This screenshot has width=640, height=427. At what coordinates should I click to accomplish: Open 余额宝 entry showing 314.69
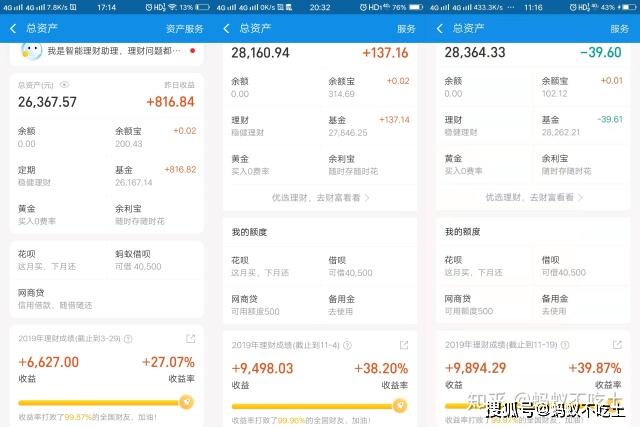(x=369, y=87)
